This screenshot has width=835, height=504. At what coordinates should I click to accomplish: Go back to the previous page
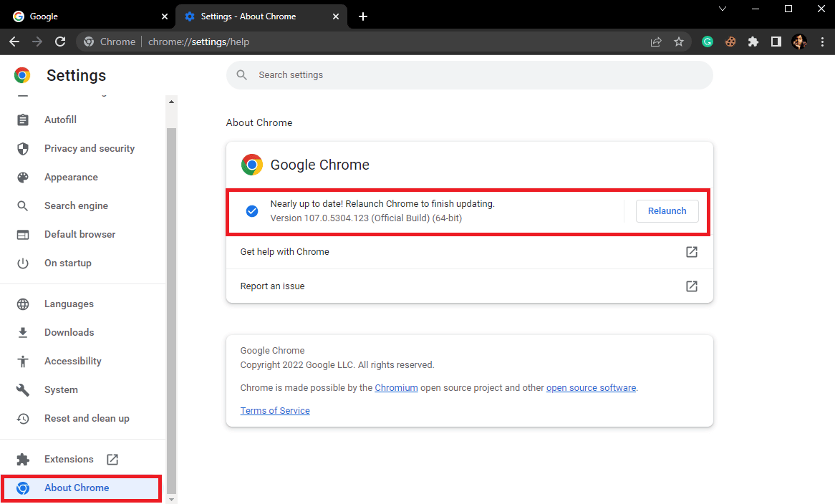[14, 42]
